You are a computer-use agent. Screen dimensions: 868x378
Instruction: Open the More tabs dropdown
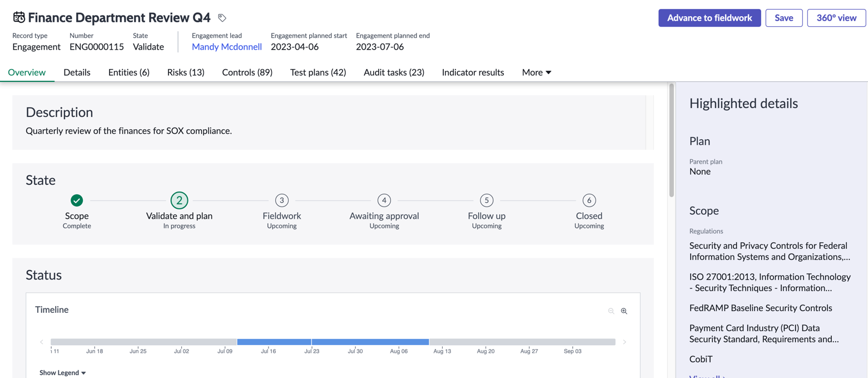pos(537,72)
